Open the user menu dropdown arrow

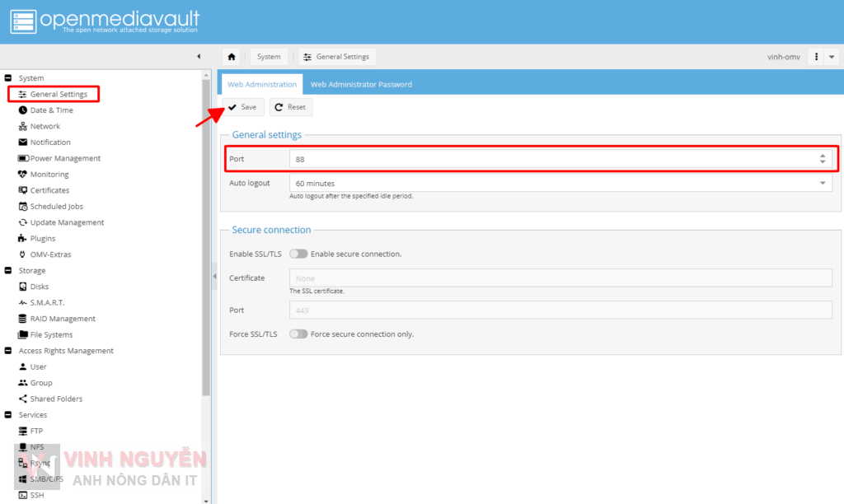tap(832, 56)
